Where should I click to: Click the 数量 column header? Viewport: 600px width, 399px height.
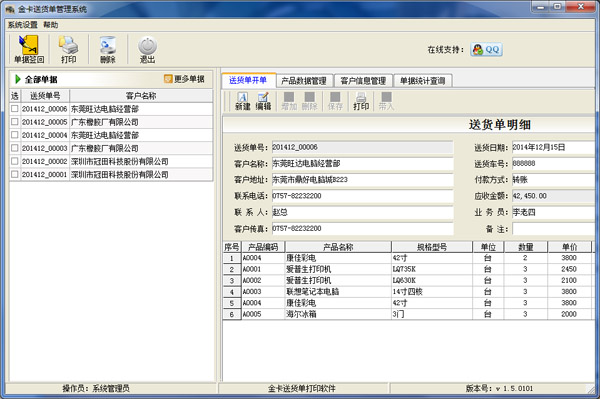click(x=525, y=247)
